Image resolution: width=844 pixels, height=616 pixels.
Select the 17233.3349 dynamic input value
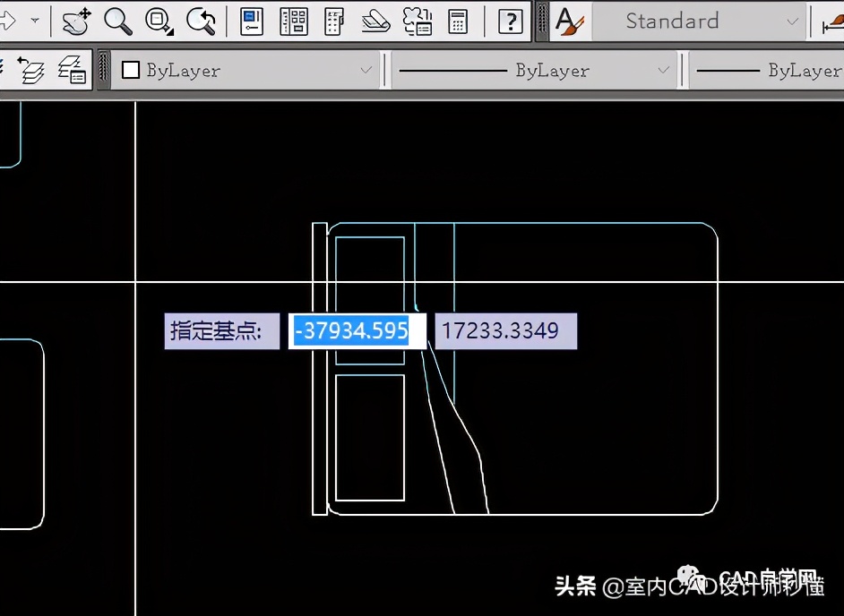click(x=505, y=330)
